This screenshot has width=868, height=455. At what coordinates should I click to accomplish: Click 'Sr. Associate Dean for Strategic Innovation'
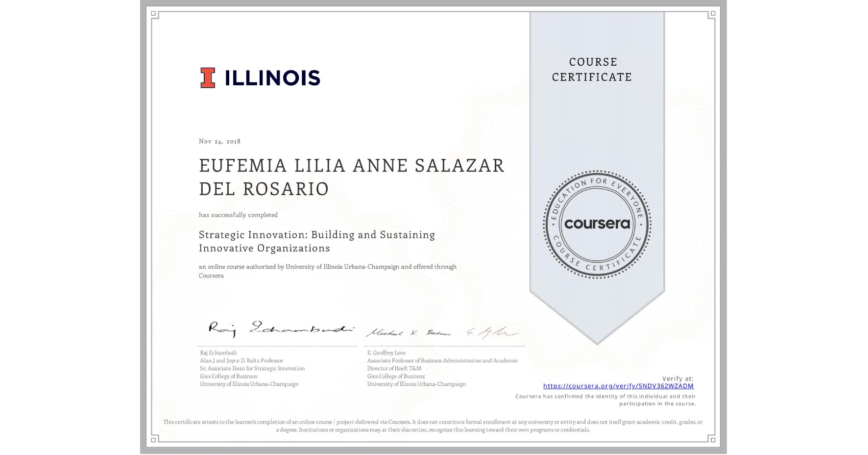coord(252,368)
